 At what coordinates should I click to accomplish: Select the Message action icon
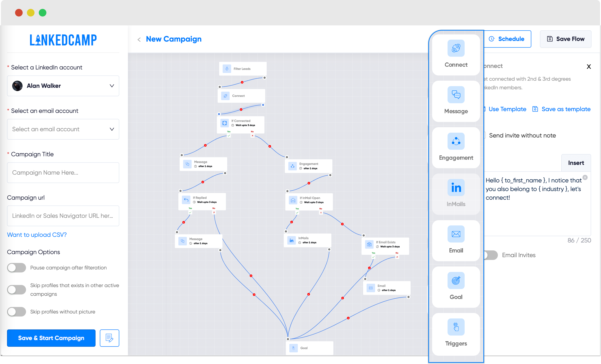pos(456,95)
